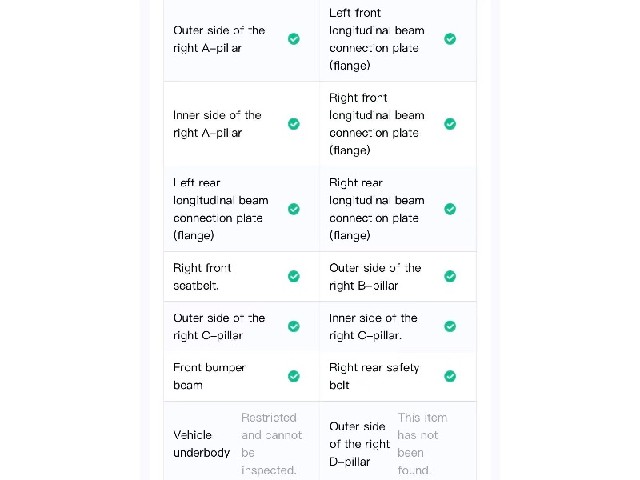Click check icon for right front seatbelt
This screenshot has width=640, height=480.
pyautogui.click(x=293, y=276)
